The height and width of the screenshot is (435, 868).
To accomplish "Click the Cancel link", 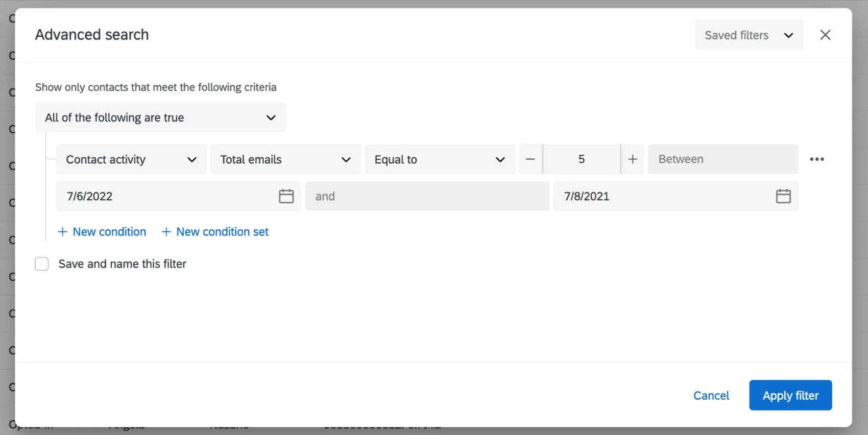I will [711, 396].
